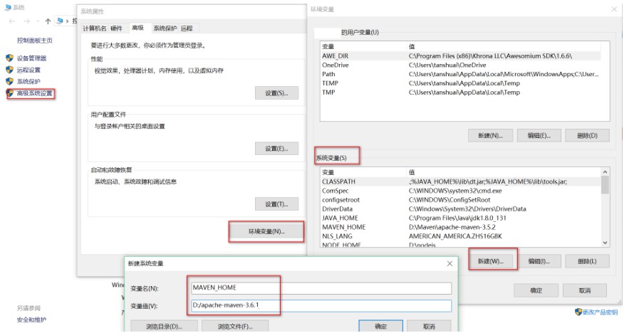Open 安全和维护 link
The width and height of the screenshot is (644, 333).
(31, 319)
